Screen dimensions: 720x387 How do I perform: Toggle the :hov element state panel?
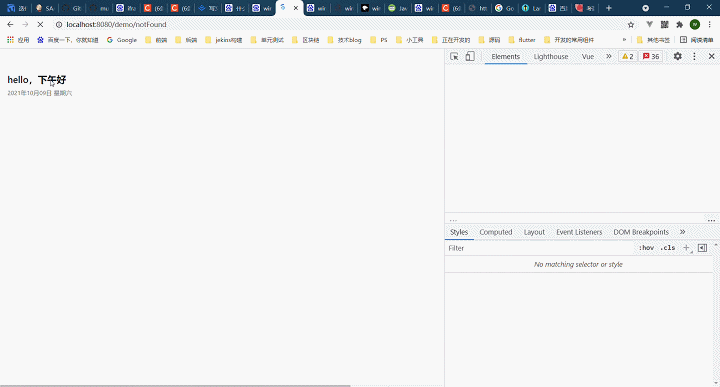pos(646,248)
